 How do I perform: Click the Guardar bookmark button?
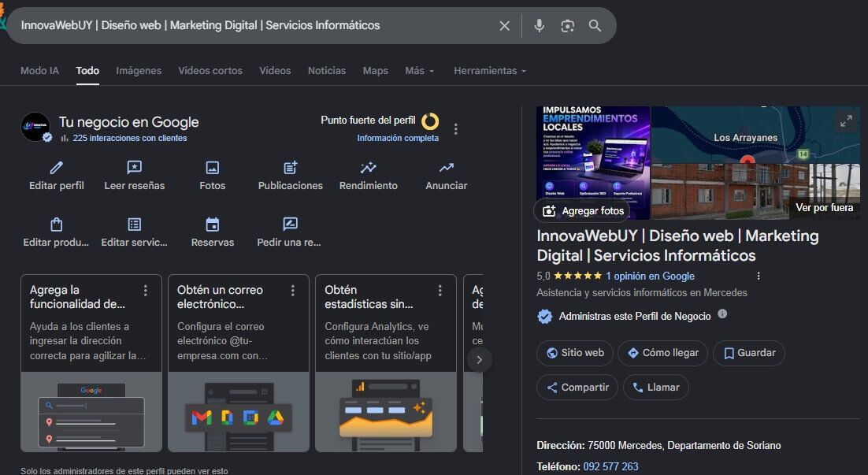coord(749,353)
